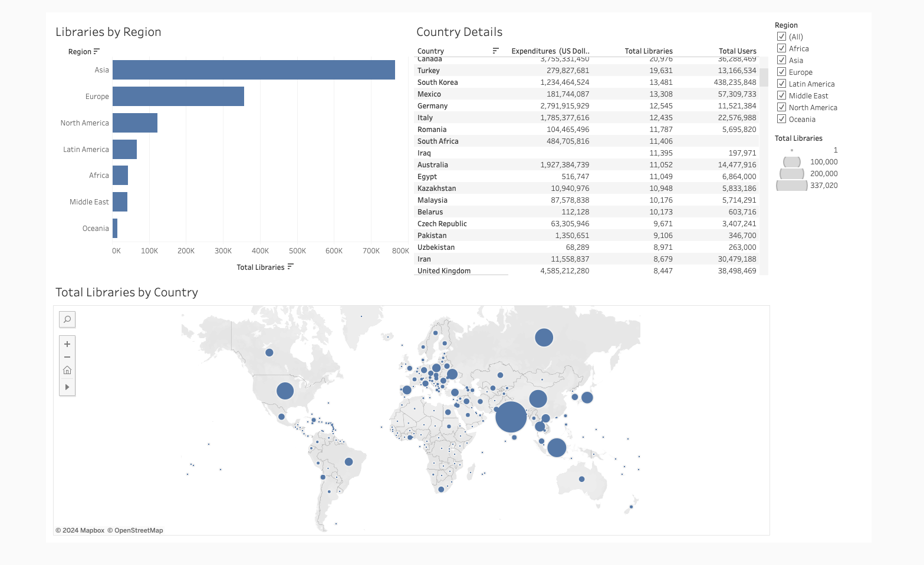924x565 pixels.
Task: Open the Mapbox attribution link
Action: pos(80,530)
